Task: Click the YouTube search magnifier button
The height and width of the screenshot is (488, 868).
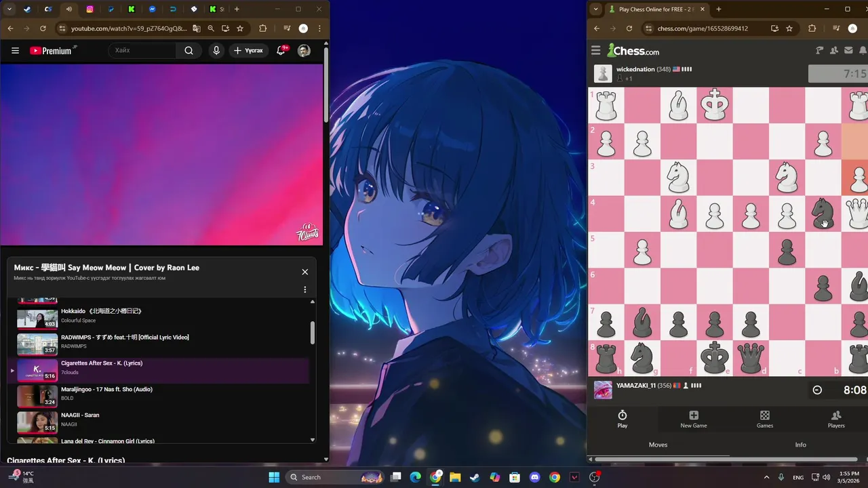Action: 189,50
